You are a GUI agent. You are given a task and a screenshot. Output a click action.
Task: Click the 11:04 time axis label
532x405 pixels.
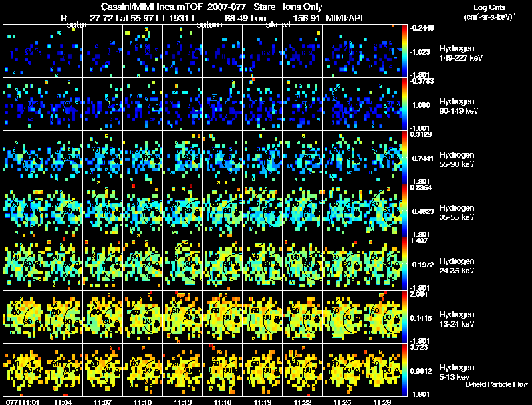(63, 402)
